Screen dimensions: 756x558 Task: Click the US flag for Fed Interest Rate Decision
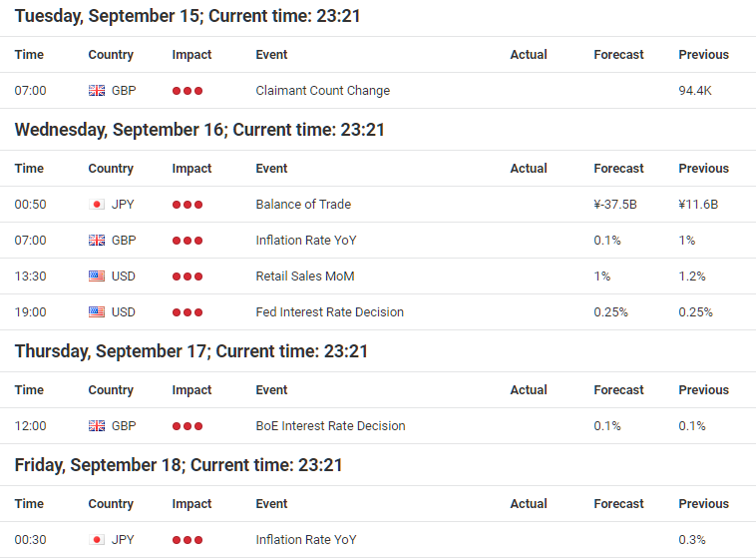pyautogui.click(x=97, y=312)
